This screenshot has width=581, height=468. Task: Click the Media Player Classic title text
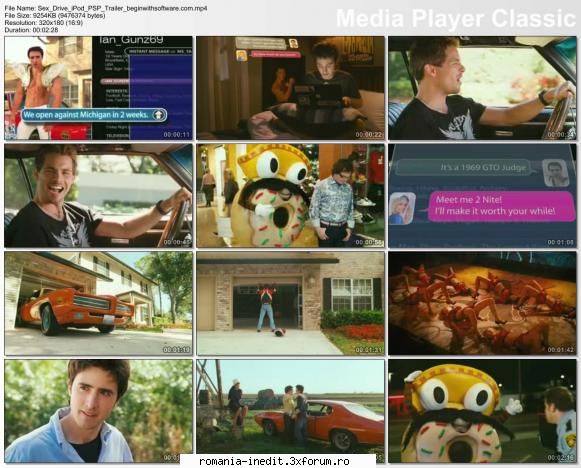[456, 18]
